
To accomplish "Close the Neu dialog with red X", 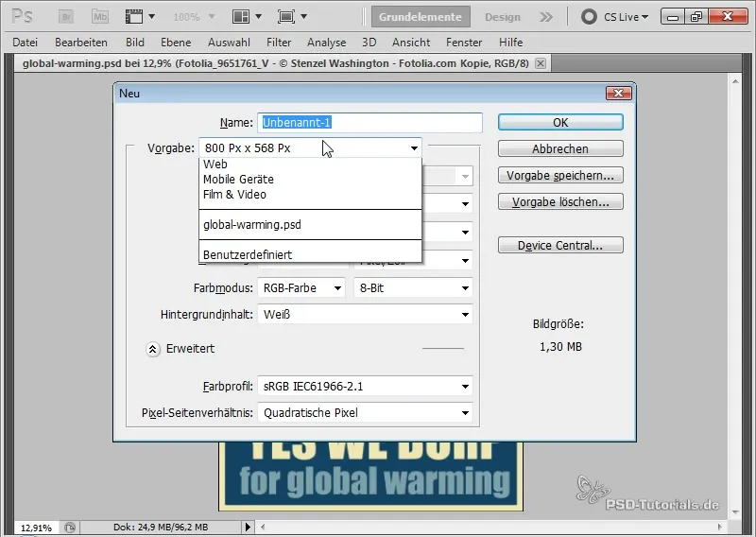I will click(x=619, y=93).
